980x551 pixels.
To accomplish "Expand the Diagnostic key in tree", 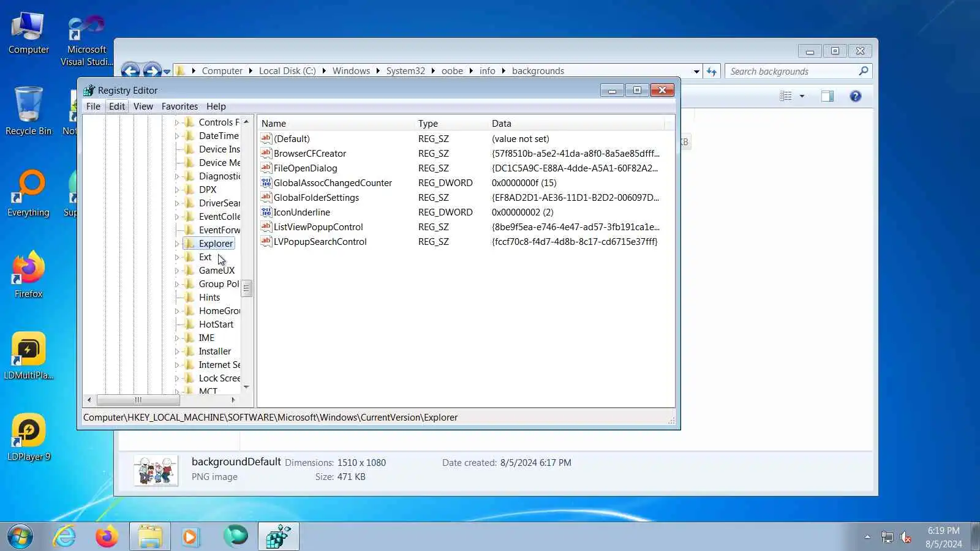I will pos(177,176).
